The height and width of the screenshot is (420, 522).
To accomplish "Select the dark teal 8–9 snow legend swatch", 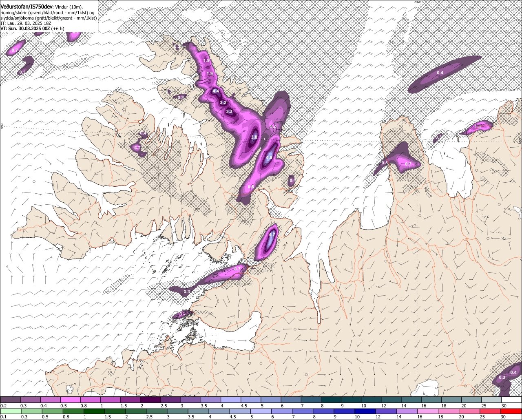I will click(331, 400).
